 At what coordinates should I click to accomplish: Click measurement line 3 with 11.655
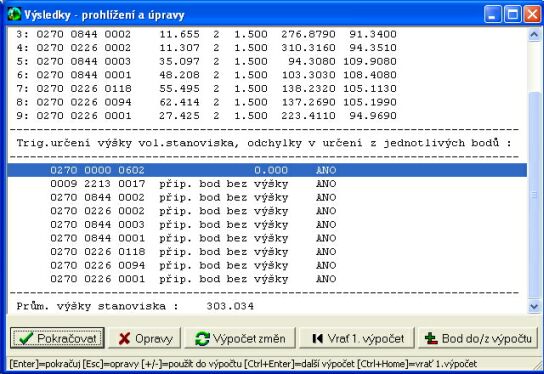(x=267, y=34)
